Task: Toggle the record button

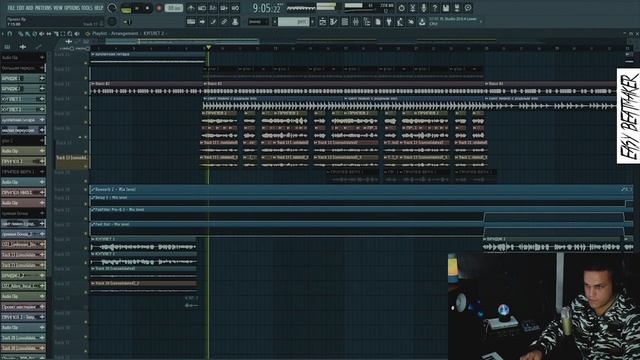Action: 159,8
